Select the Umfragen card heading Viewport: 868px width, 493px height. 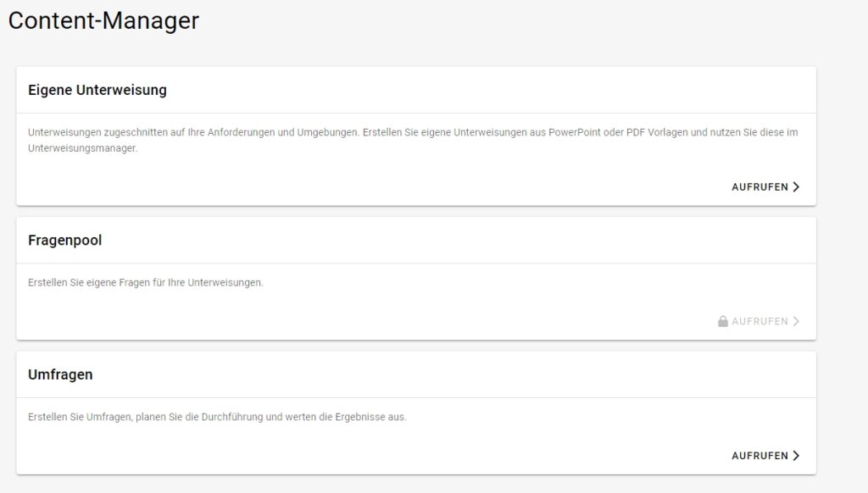coord(60,374)
